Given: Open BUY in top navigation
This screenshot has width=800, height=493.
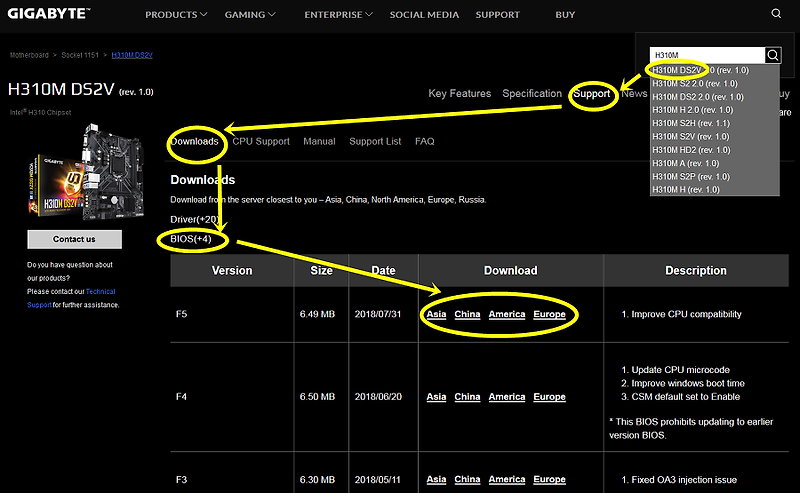Looking at the screenshot, I should 565,15.
